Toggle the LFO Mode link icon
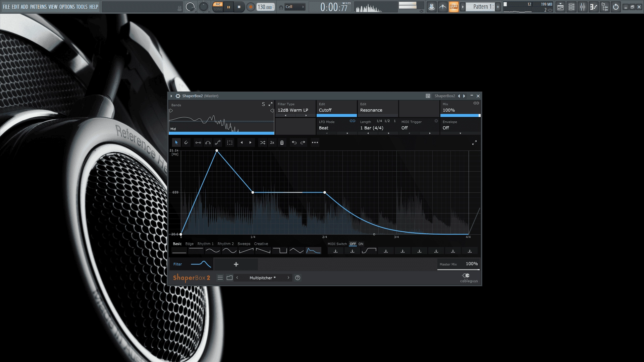This screenshot has height=362, width=644. (353, 121)
